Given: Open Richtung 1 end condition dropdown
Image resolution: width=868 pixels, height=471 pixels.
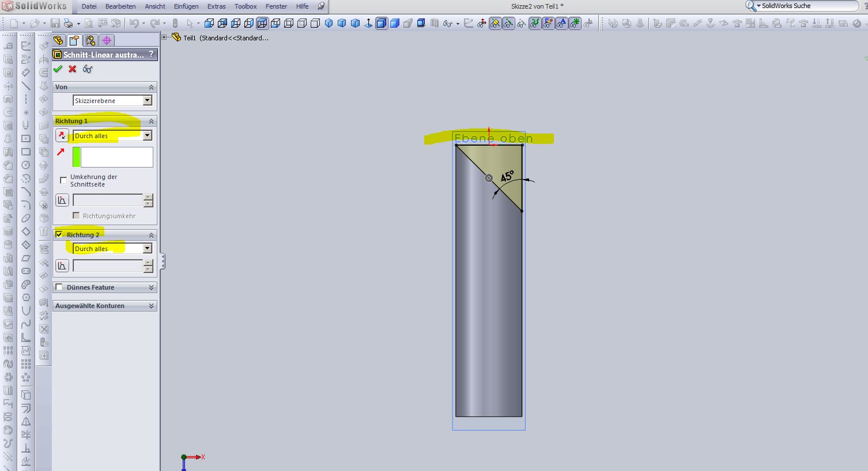Looking at the screenshot, I should (148, 136).
